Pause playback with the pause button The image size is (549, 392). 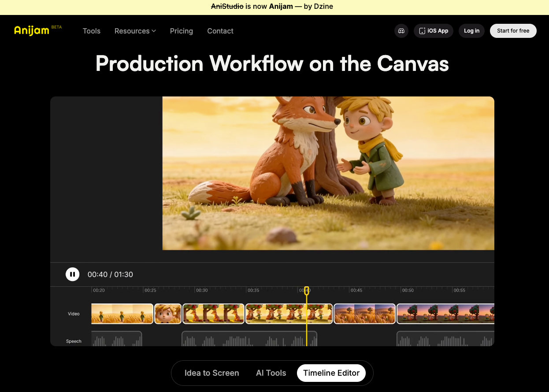[x=72, y=274]
